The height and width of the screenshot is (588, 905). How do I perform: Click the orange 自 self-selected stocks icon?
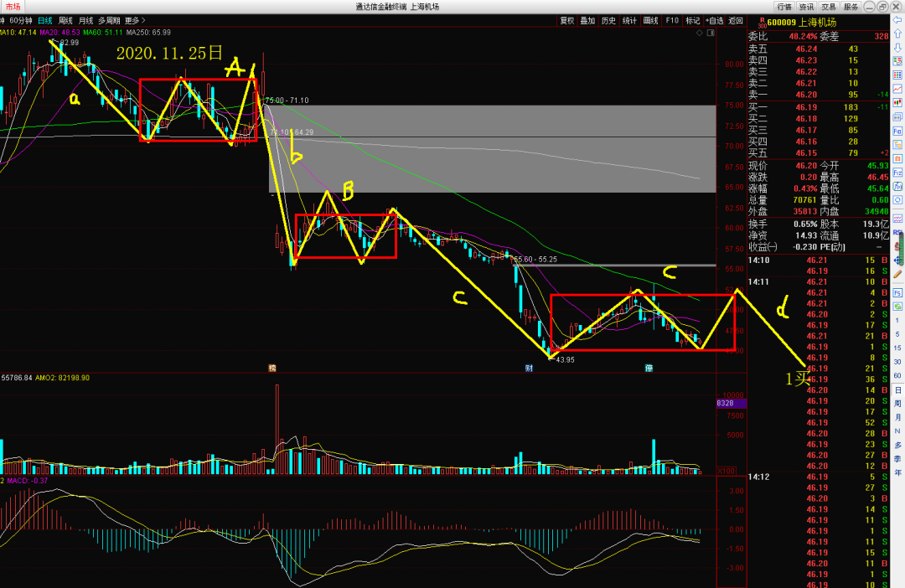[897, 158]
